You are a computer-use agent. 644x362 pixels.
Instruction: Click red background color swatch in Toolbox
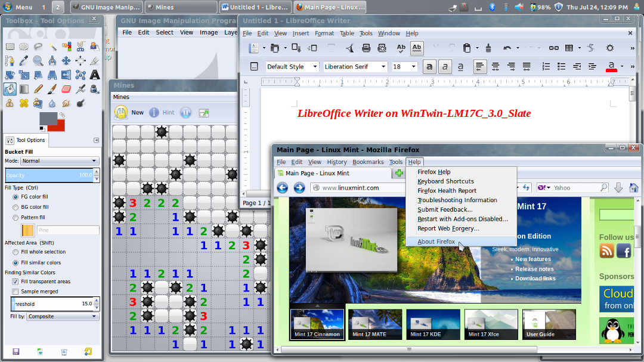(x=60, y=126)
